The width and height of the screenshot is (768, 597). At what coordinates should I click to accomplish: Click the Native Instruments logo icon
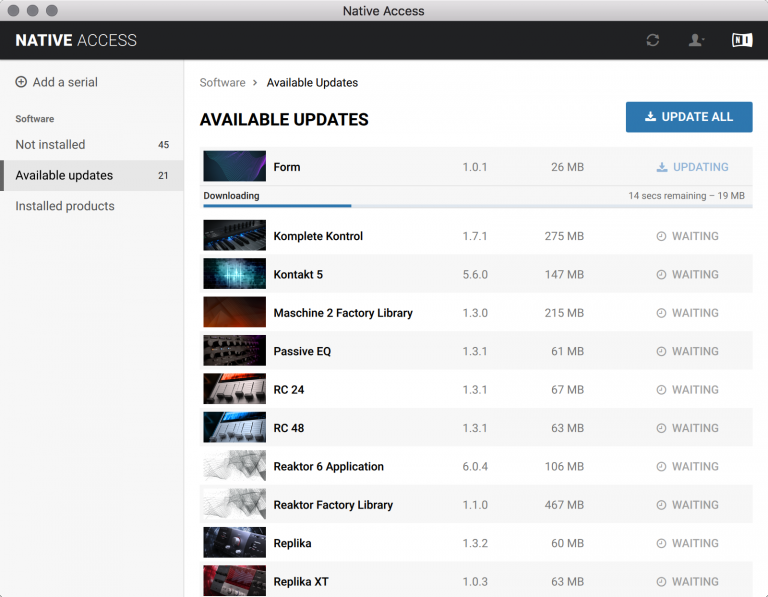(741, 40)
